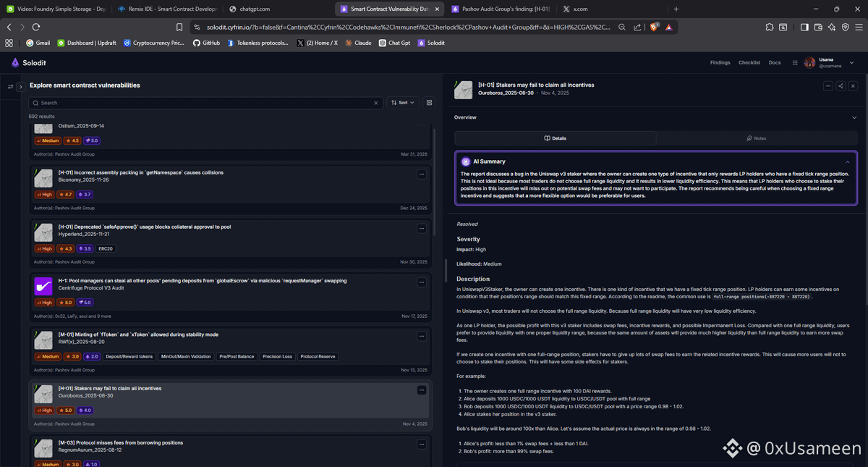Screen dimensions: 868x467
Task: Open the apps grid icon in header
Action: pos(795,63)
